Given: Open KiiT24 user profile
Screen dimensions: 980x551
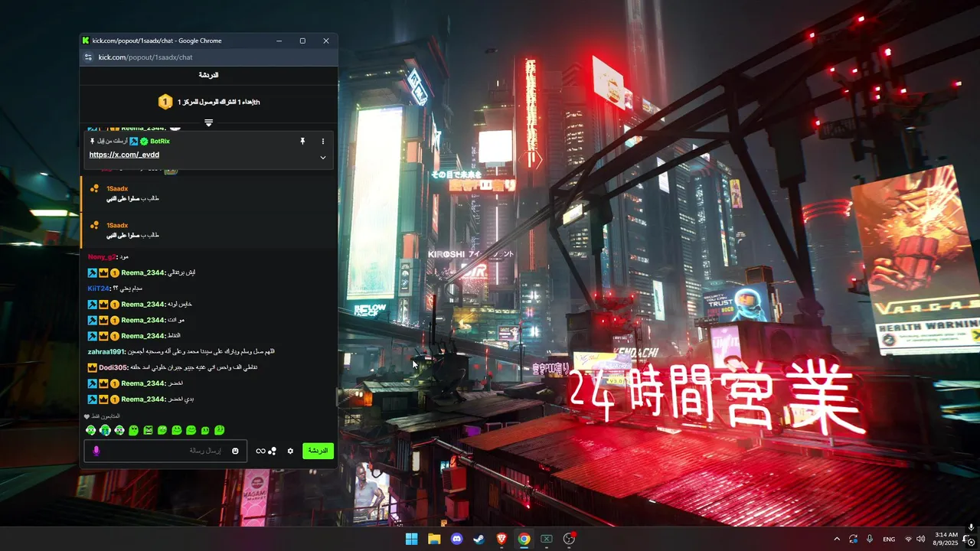Looking at the screenshot, I should pyautogui.click(x=99, y=289).
